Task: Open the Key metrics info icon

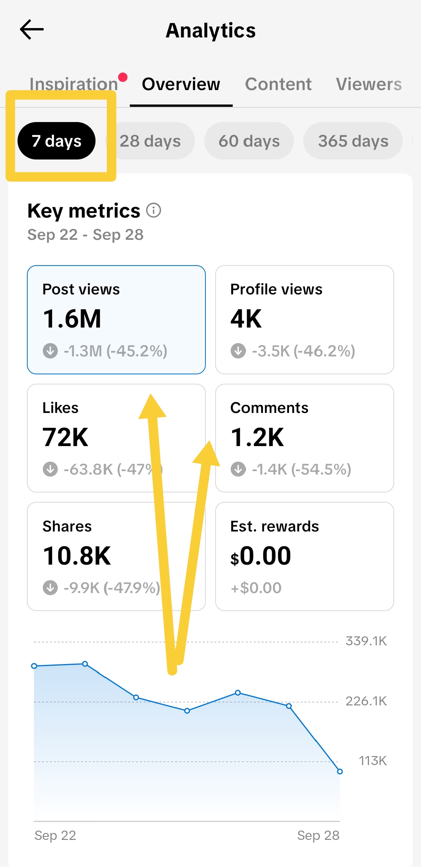Action: (x=154, y=210)
